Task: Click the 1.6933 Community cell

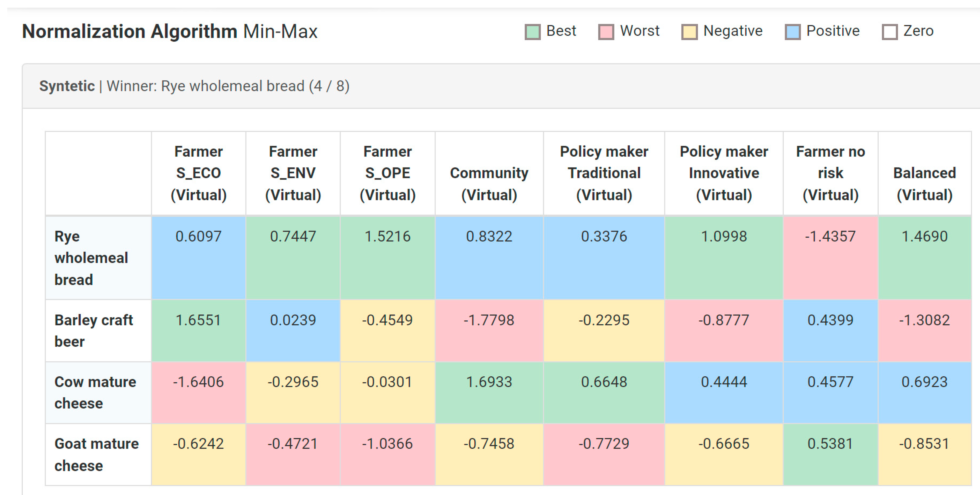Action: tap(489, 382)
